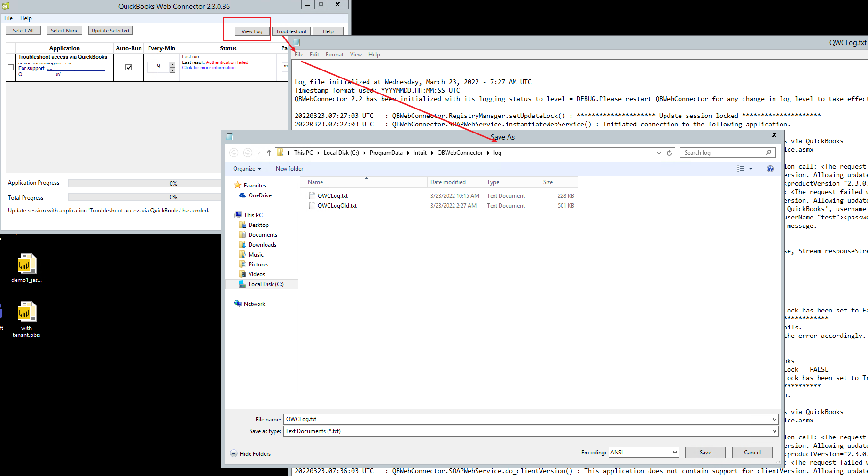The height and width of the screenshot is (476, 868).
Task: Click the change view layout icon
Action: [x=741, y=169]
